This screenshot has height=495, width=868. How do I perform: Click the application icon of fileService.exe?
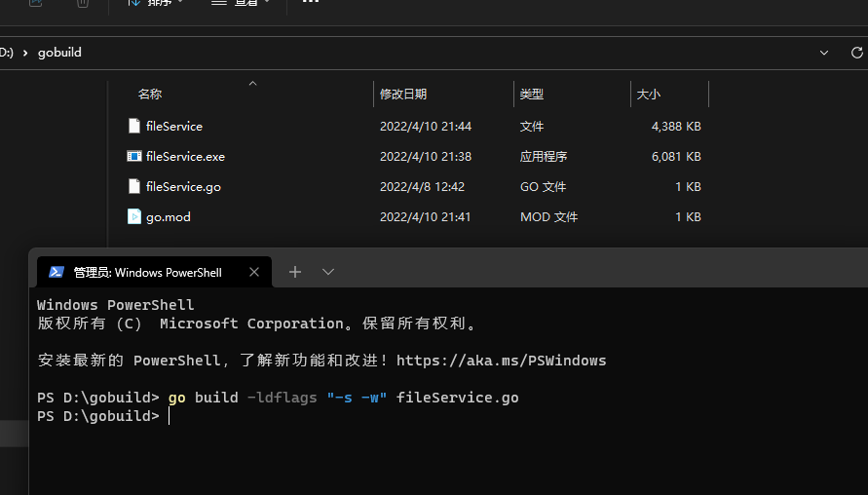[x=134, y=156]
